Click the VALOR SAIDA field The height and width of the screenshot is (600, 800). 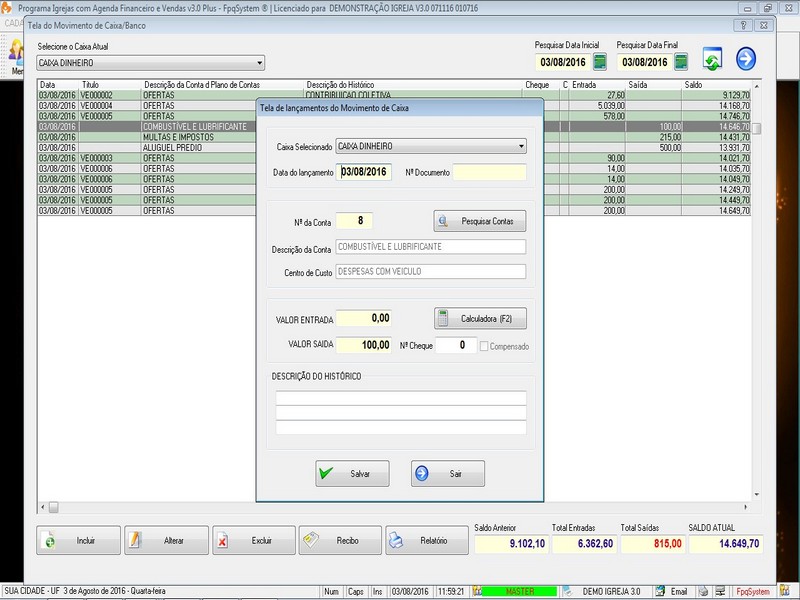(364, 345)
